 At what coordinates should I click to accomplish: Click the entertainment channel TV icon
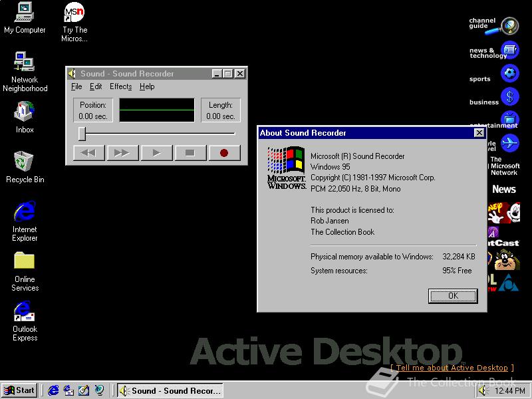pyautogui.click(x=509, y=118)
